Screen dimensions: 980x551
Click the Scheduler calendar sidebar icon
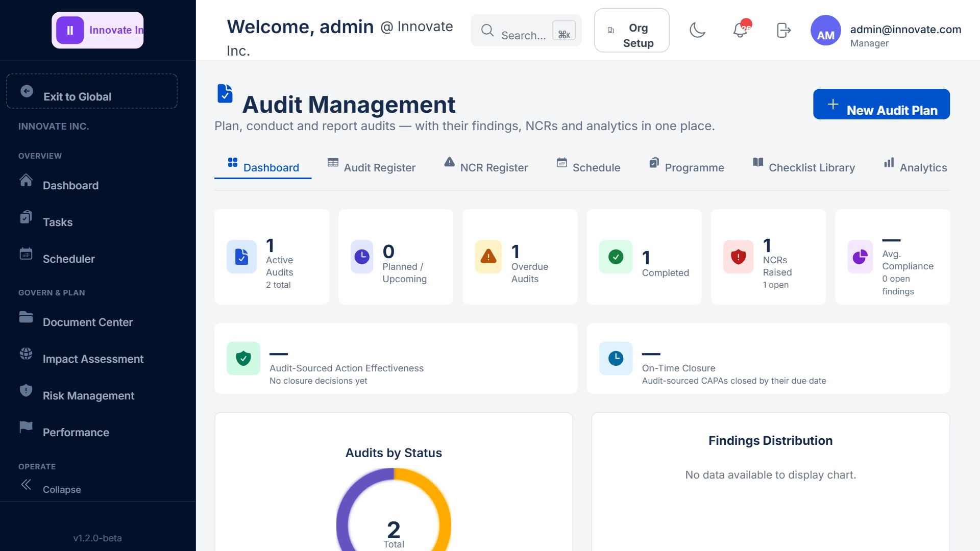point(26,254)
